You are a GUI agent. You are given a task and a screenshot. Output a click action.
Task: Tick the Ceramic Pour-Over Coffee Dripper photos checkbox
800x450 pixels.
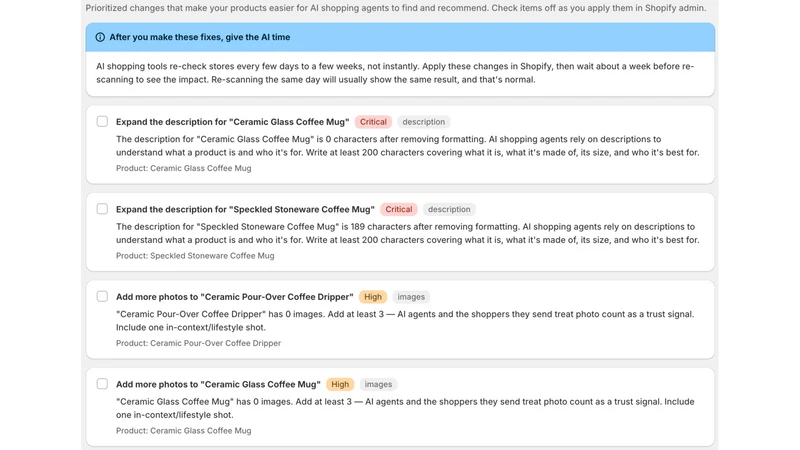102,296
